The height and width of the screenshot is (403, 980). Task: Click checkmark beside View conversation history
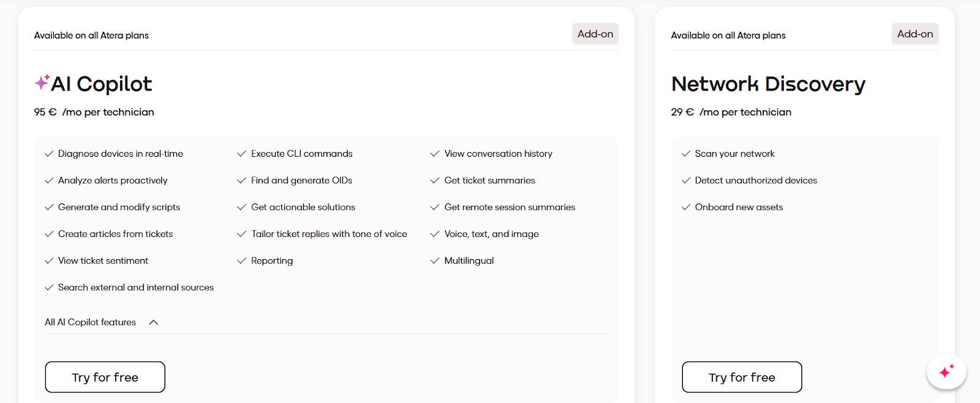[x=435, y=154]
